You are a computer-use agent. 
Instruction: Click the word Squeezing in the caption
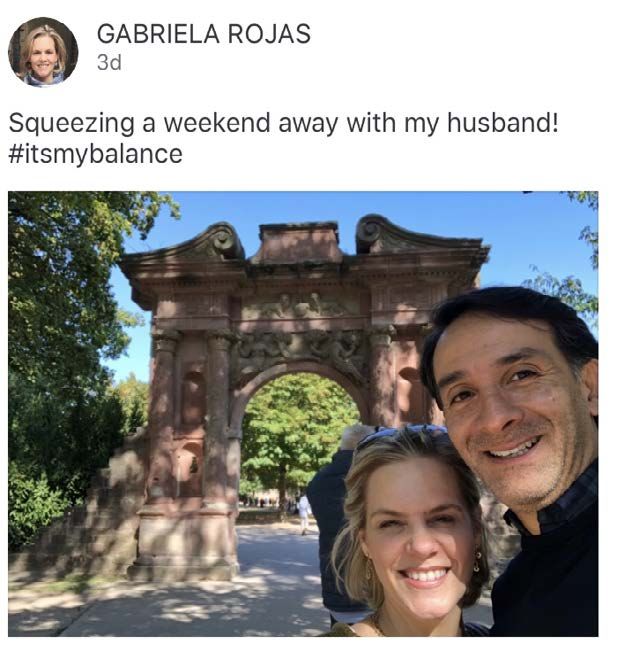(72, 124)
